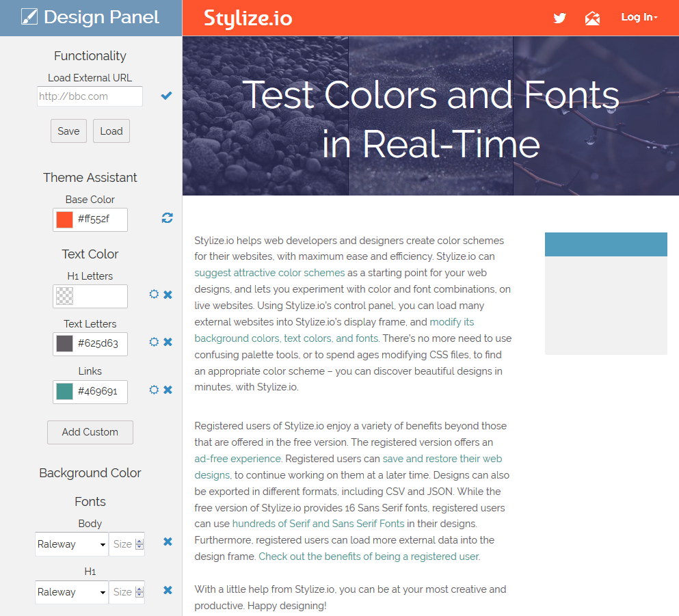Open Links gear settings icon
679x616 pixels.
(154, 390)
